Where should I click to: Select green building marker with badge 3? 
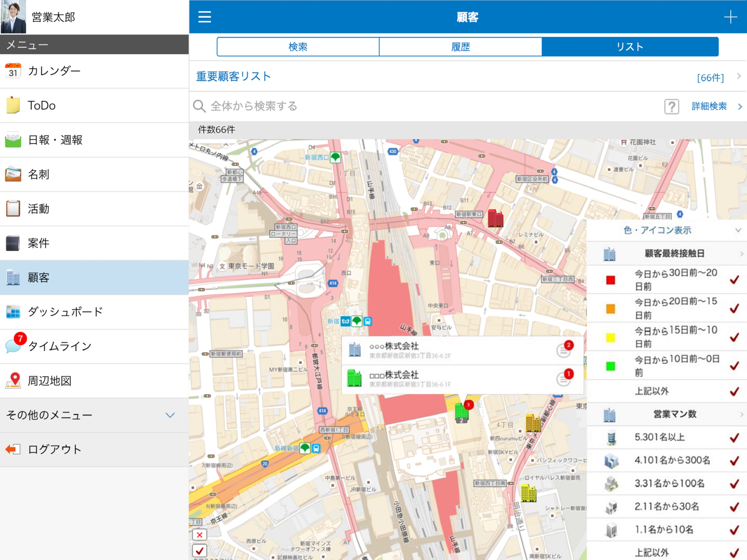click(461, 412)
